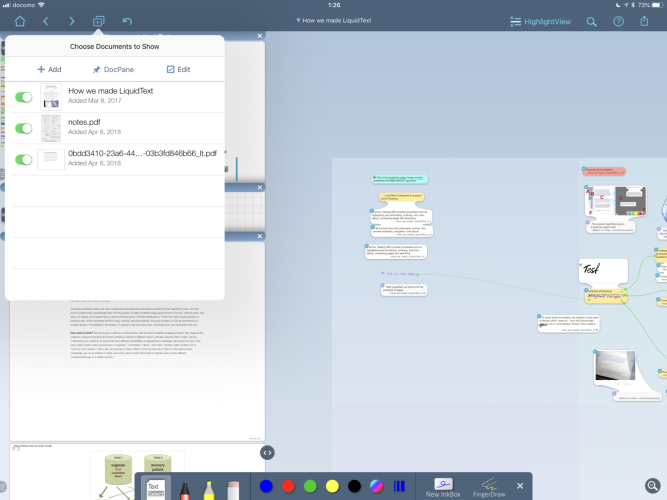667x500 pixels.
Task: Disable the 0bdd3410 PDF document switch
Action: (23, 159)
